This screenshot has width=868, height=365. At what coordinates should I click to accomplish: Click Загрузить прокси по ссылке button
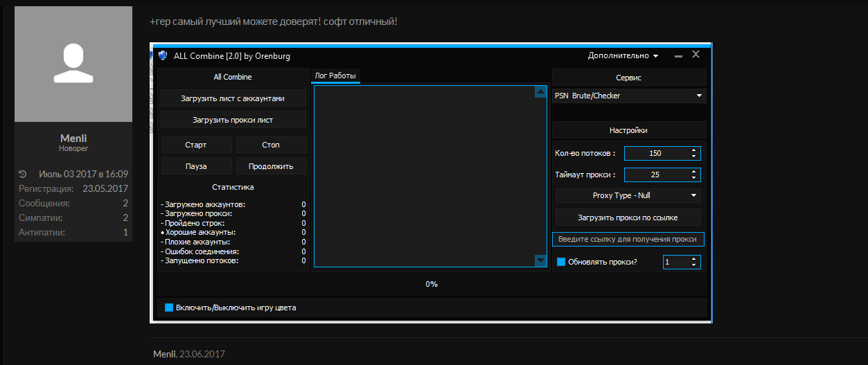pyautogui.click(x=628, y=217)
